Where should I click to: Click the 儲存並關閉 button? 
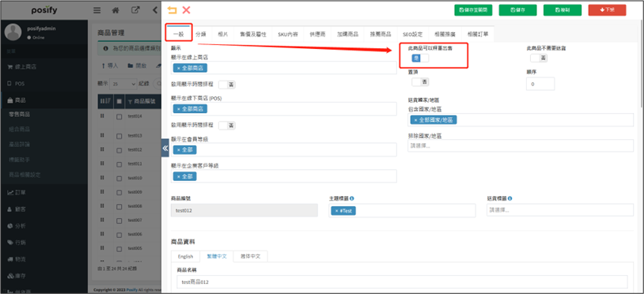coord(473,10)
